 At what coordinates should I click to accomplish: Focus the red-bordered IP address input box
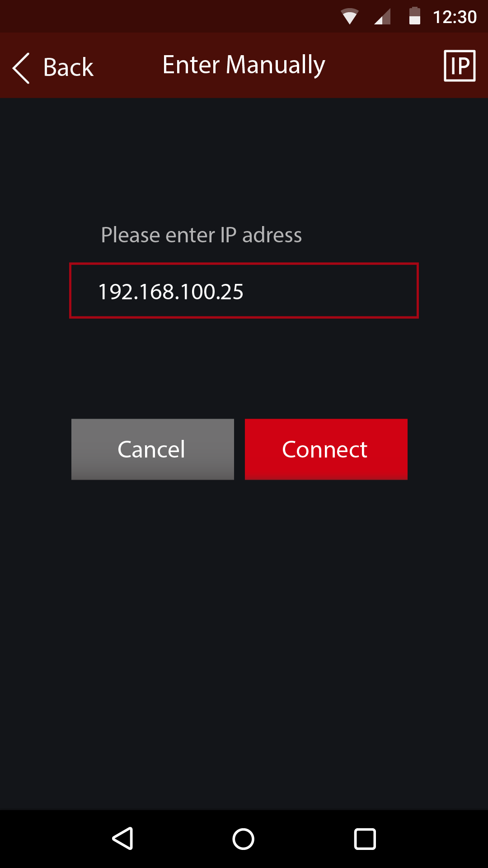[244, 291]
